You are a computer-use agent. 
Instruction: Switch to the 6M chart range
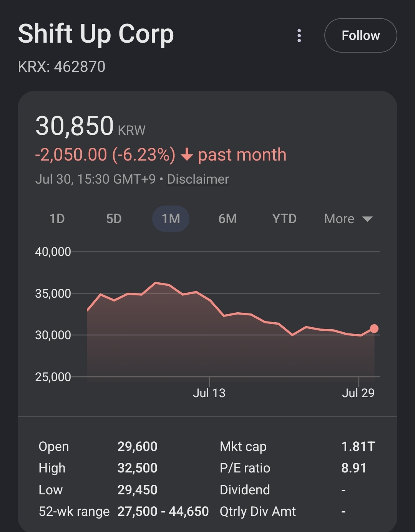[x=227, y=219]
